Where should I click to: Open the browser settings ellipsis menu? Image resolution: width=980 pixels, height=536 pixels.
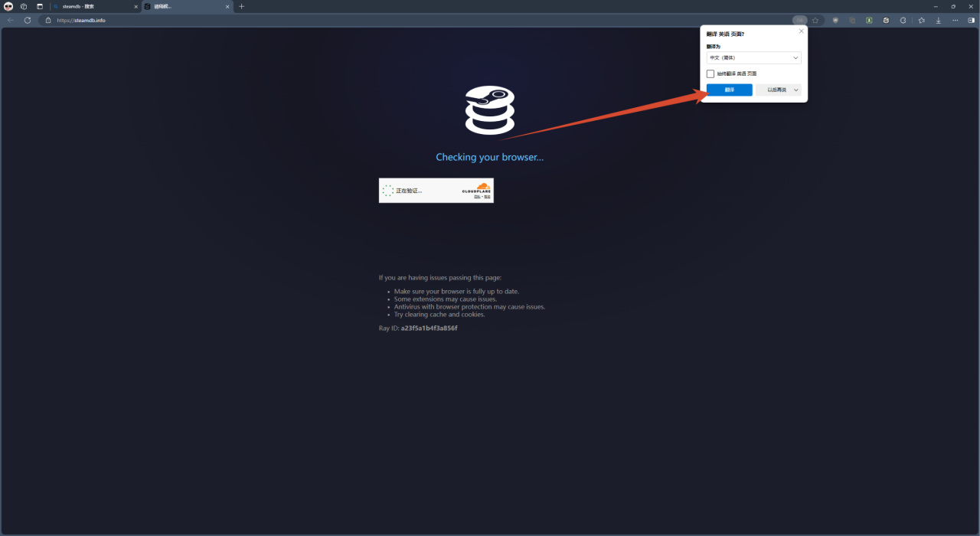[955, 20]
